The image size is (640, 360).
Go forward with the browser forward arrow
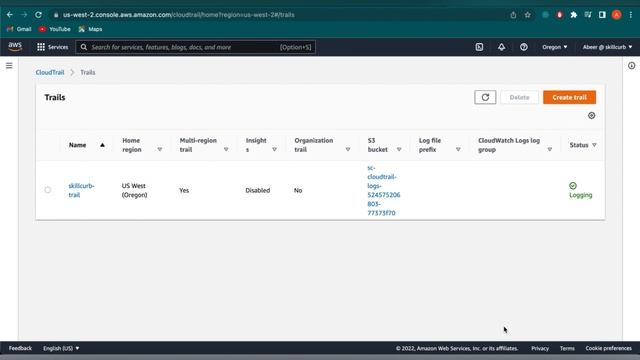24,15
